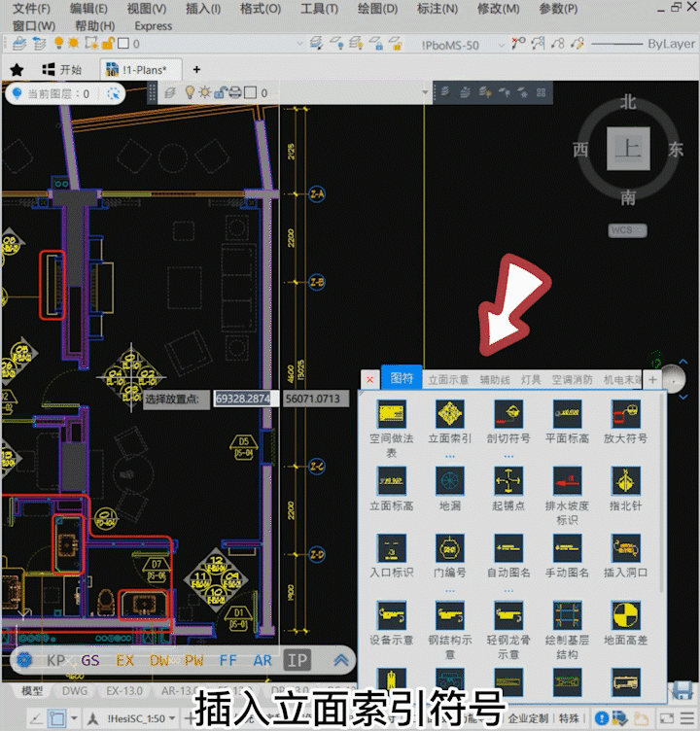Image resolution: width=700 pixels, height=731 pixels.
Task: Switch to the 立面示意 palette tab
Action: [448, 379]
